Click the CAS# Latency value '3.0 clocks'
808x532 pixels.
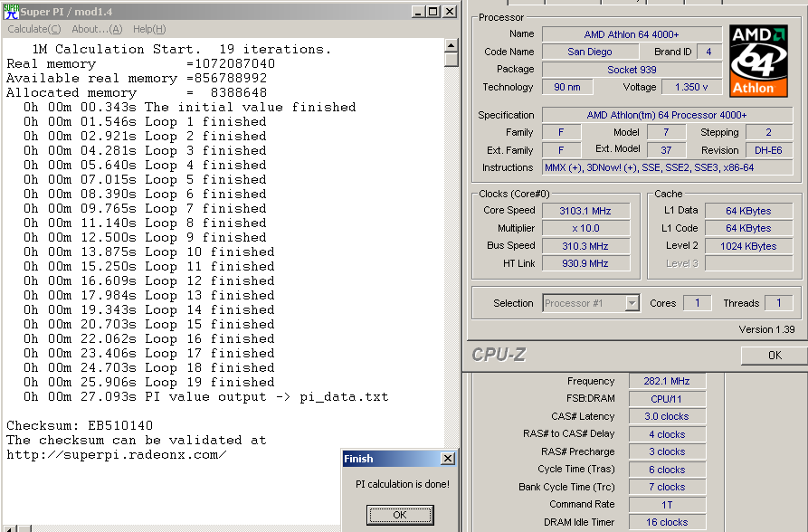click(667, 416)
